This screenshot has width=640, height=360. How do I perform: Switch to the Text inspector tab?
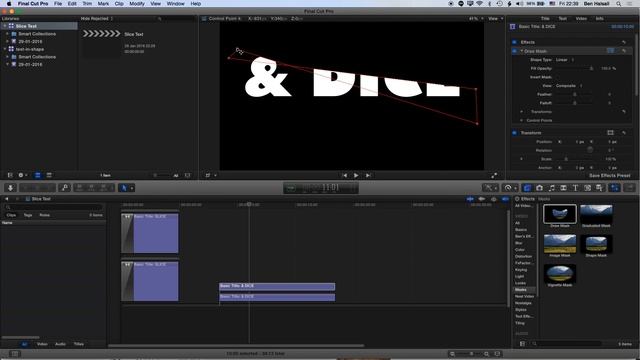(562, 18)
